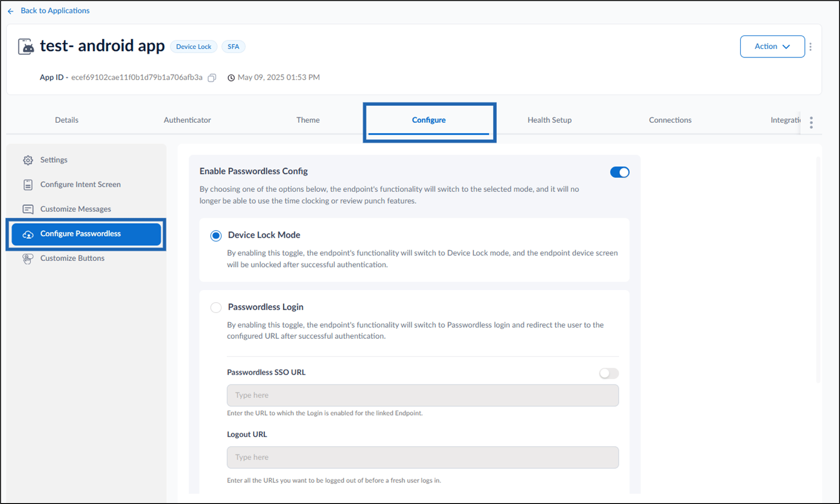Click the Back to Applications link
This screenshot has height=504, width=840.
[55, 11]
